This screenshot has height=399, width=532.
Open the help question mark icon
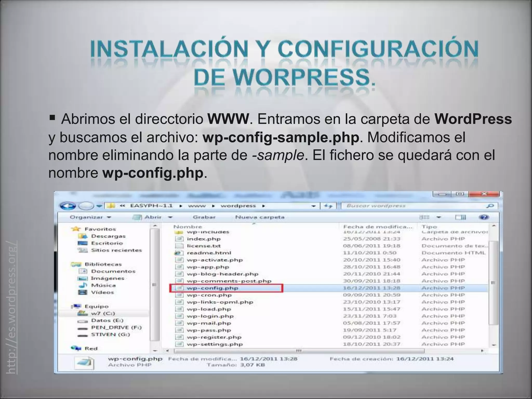coord(483,217)
